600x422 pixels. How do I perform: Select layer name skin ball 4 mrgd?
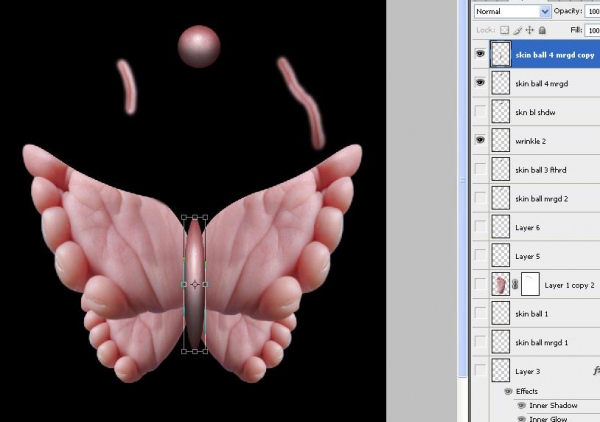(541, 84)
